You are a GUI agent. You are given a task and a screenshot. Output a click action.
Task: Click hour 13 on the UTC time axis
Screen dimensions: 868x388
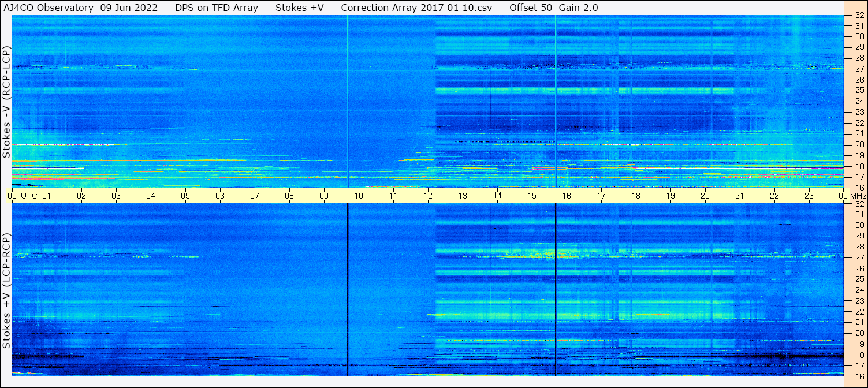(463, 196)
